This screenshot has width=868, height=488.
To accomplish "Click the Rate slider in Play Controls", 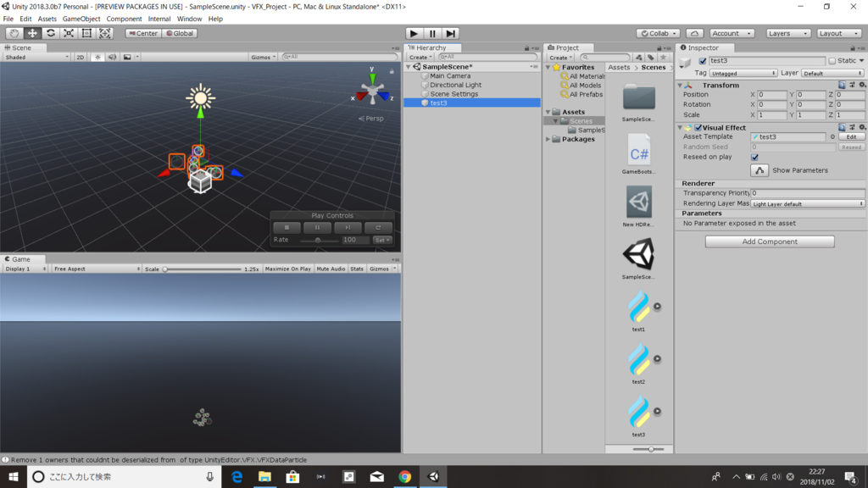I will click(x=319, y=240).
